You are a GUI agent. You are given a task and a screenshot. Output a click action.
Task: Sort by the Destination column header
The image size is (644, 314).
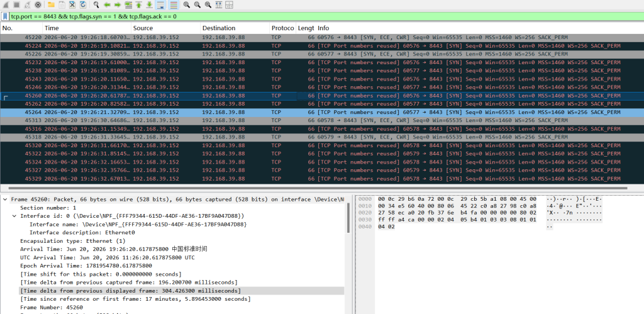(235, 28)
